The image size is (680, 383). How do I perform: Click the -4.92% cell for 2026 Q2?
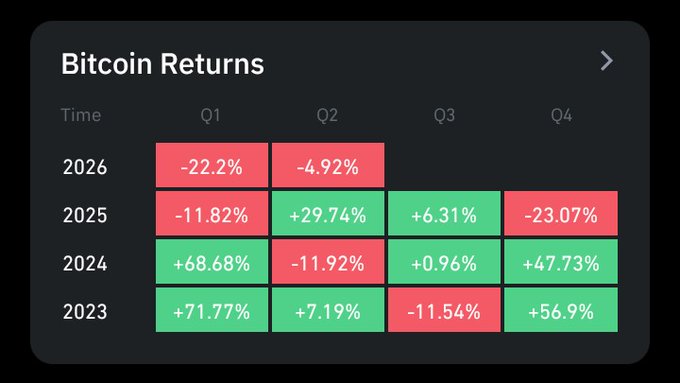pos(328,165)
